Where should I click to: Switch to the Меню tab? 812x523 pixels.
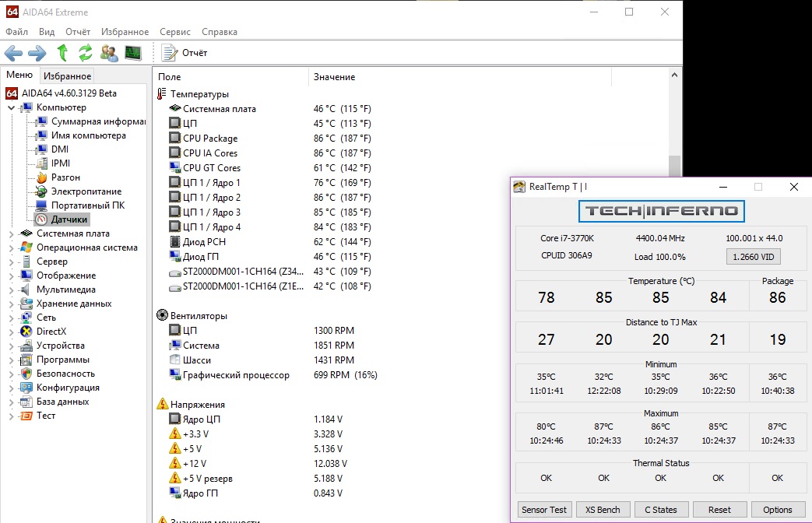[x=19, y=75]
